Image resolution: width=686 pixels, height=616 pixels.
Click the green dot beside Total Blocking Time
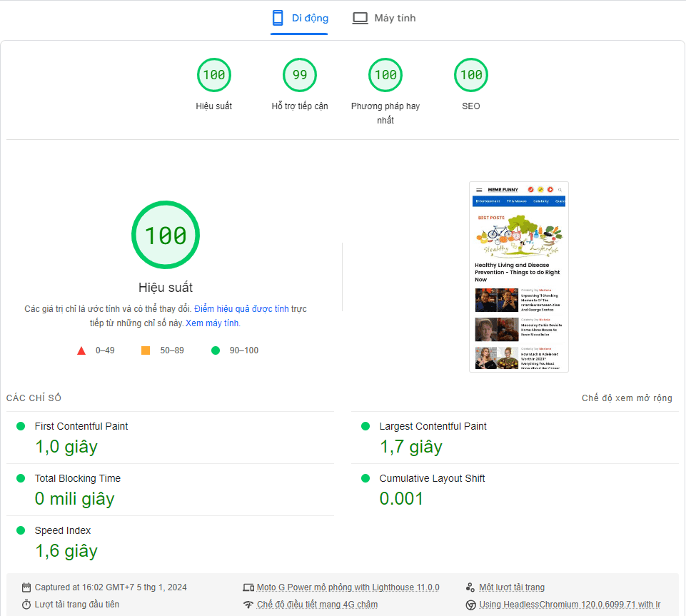pos(21,478)
